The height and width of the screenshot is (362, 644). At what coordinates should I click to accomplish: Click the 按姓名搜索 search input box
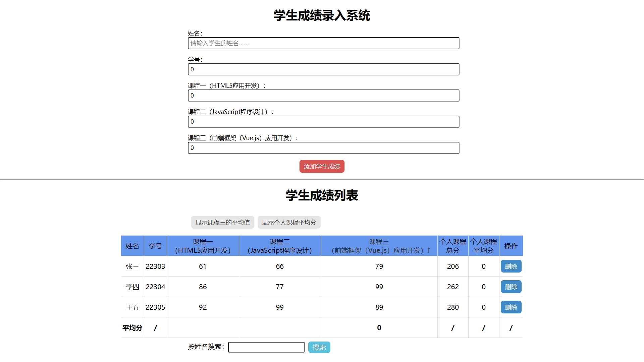[x=266, y=347]
